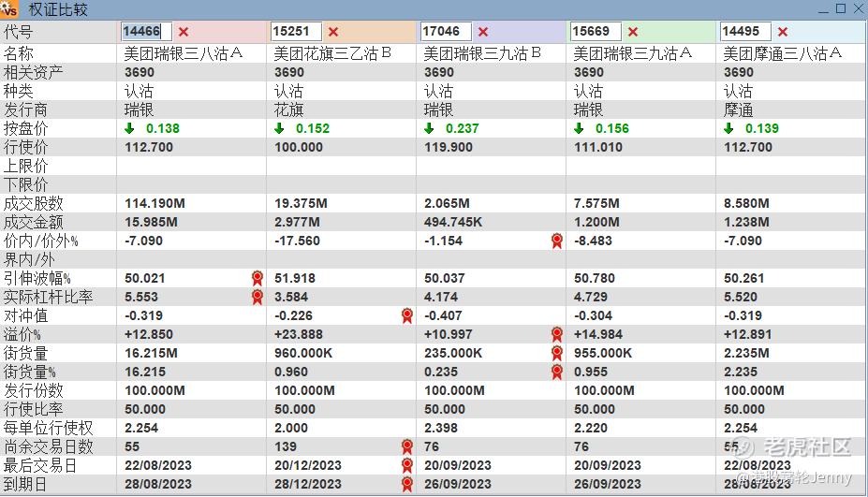The height and width of the screenshot is (497, 868).
Task: Select warrant name 美团瑞银三九沽A
Action: tap(633, 53)
